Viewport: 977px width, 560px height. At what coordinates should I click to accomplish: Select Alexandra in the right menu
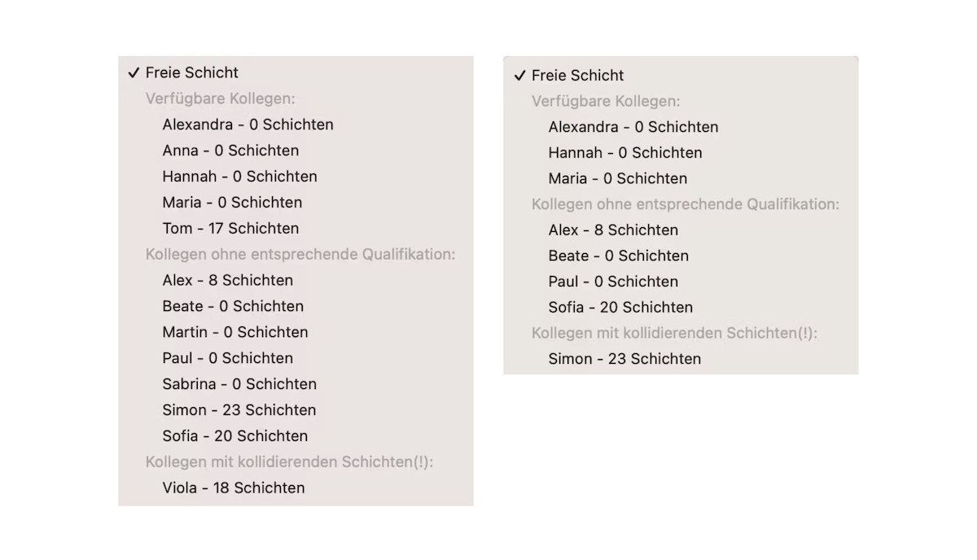click(633, 127)
